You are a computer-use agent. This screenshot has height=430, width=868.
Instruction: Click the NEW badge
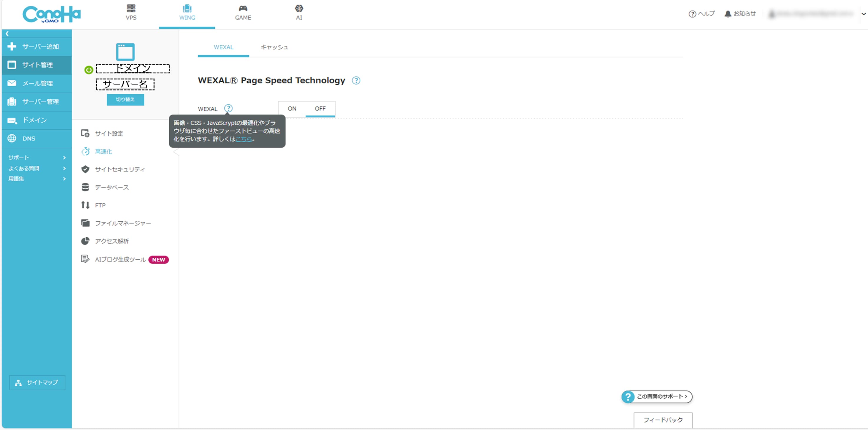158,260
